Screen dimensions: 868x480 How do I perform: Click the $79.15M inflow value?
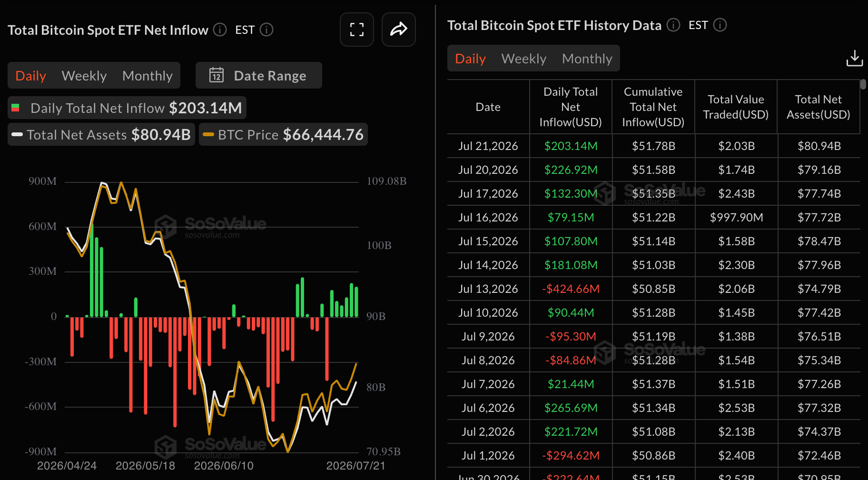pos(571,218)
